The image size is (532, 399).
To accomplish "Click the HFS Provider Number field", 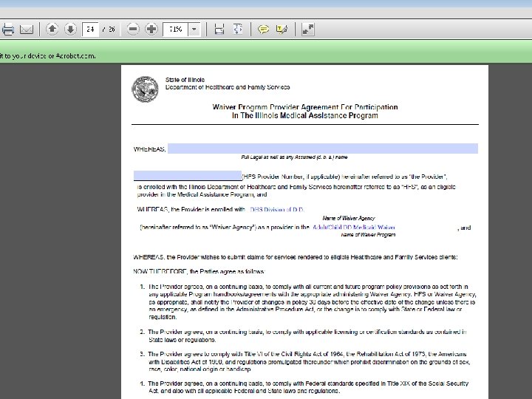I will point(188,176).
